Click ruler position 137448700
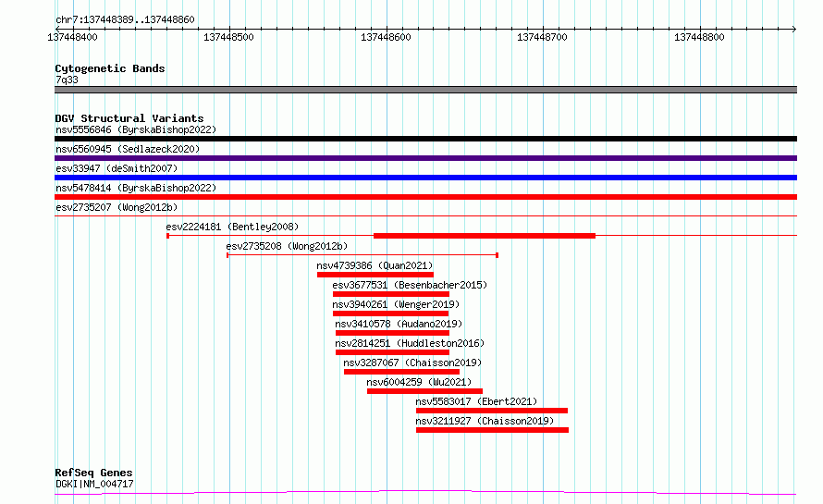Screen dimensions: 823x504 542,37
